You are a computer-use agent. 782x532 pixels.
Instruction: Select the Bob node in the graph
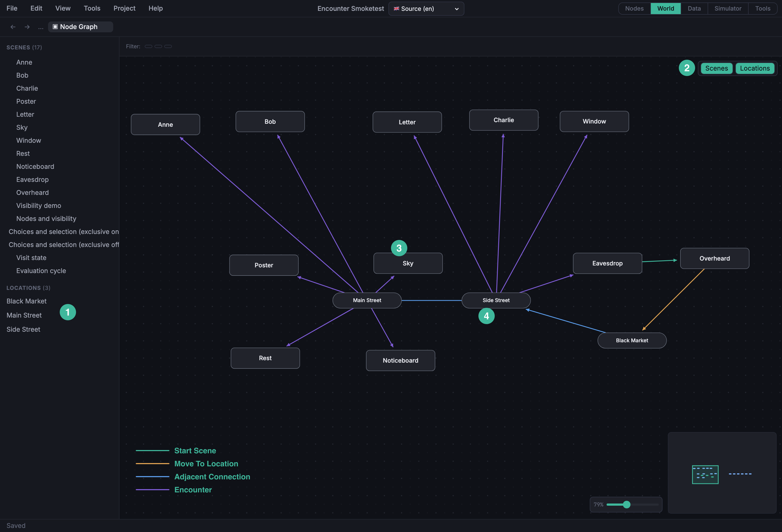pos(270,121)
